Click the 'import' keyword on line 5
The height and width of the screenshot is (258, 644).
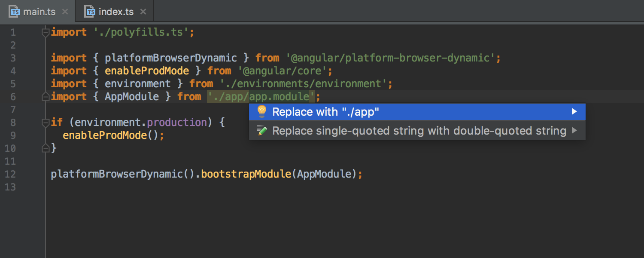tap(69, 84)
